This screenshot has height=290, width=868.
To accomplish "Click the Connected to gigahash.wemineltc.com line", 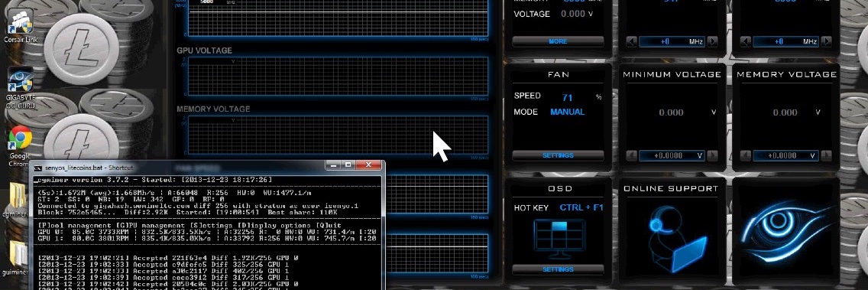I will pyautogui.click(x=198, y=207).
